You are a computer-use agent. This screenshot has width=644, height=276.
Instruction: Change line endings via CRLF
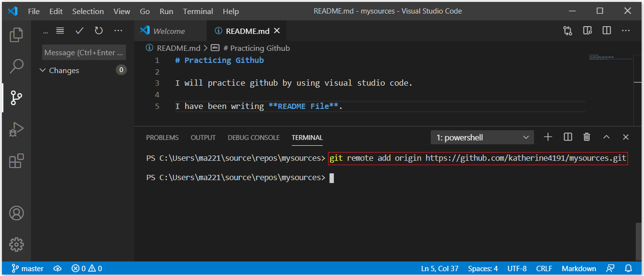(x=544, y=268)
